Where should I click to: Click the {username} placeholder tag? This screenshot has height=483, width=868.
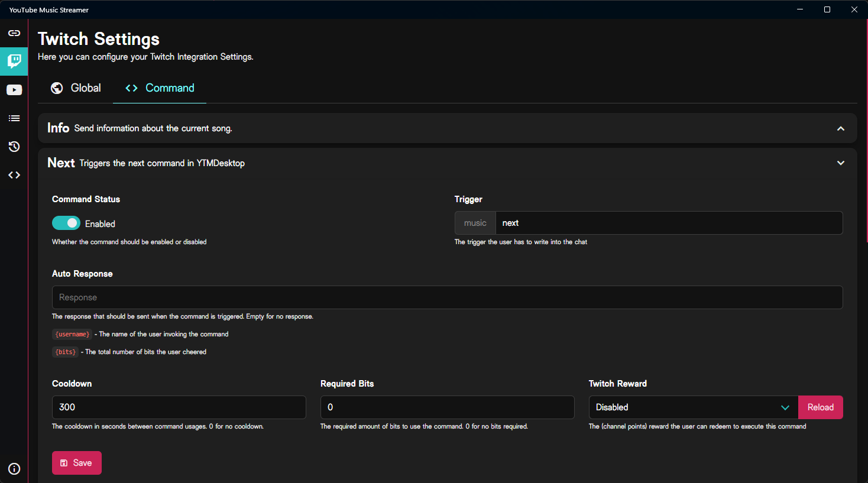pyautogui.click(x=72, y=334)
